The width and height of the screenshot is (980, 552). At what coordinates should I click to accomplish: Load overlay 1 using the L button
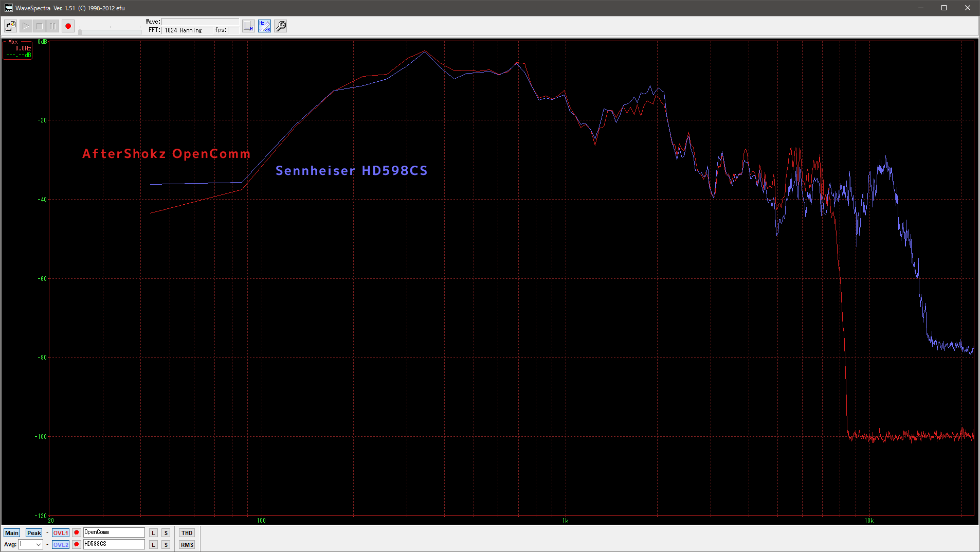(153, 533)
